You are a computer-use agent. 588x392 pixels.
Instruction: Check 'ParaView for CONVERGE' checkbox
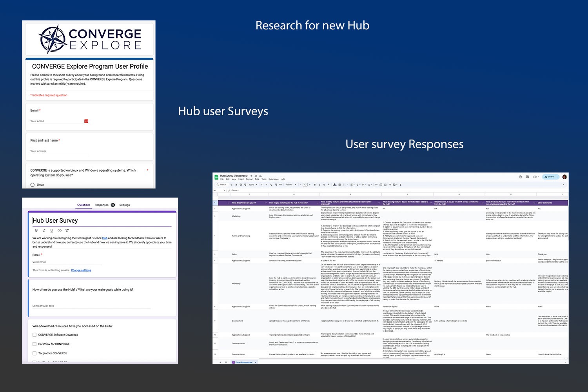click(34, 344)
